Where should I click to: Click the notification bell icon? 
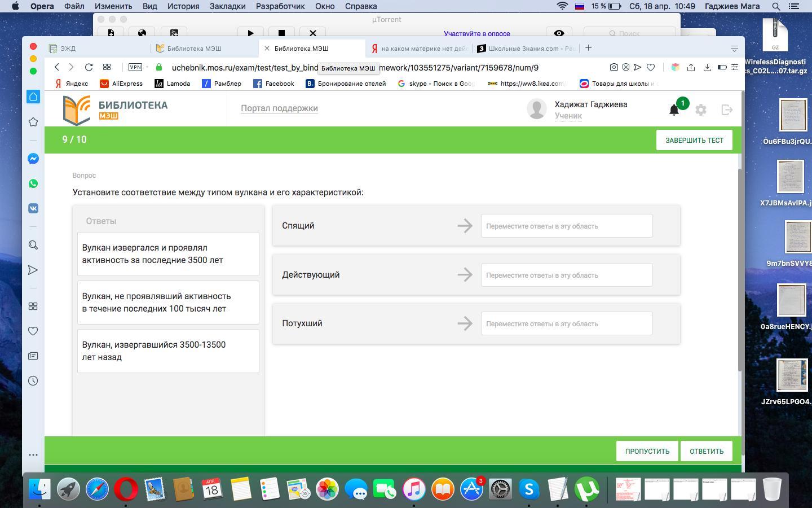[674, 110]
